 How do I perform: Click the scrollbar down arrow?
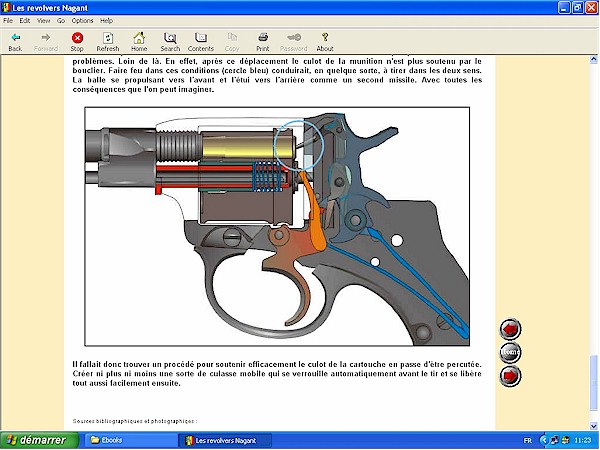click(593, 426)
